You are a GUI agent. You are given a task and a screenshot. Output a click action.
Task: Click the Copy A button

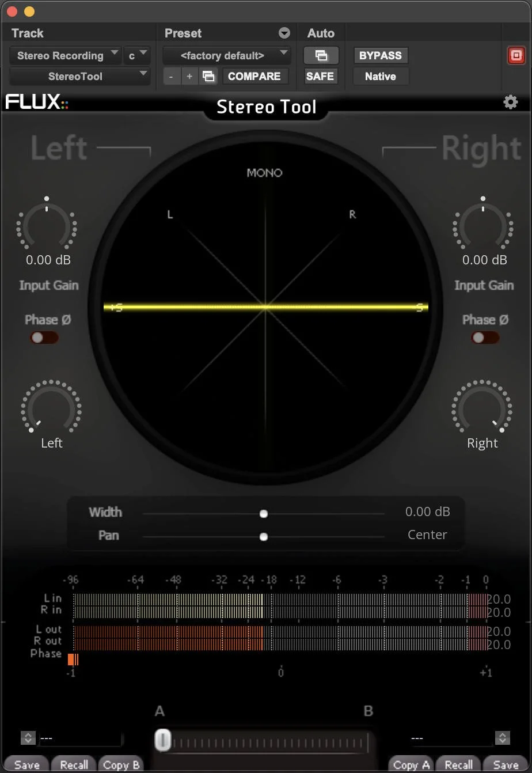pos(411,764)
